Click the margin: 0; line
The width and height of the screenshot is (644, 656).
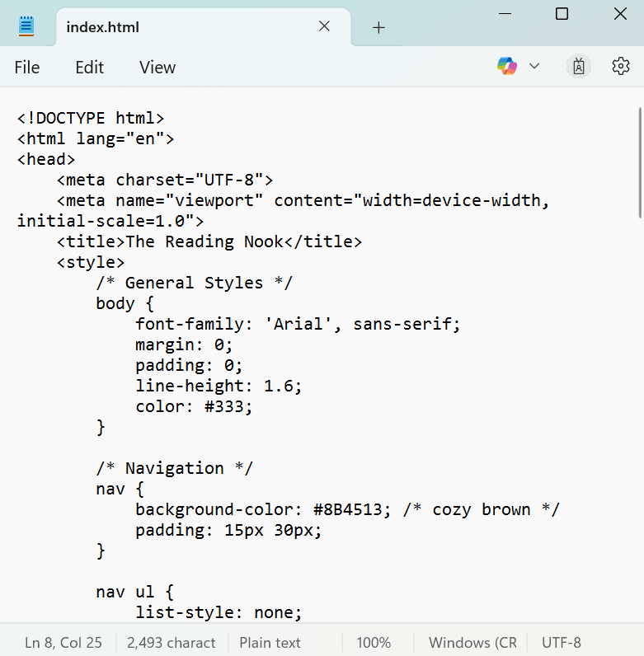[x=184, y=344]
